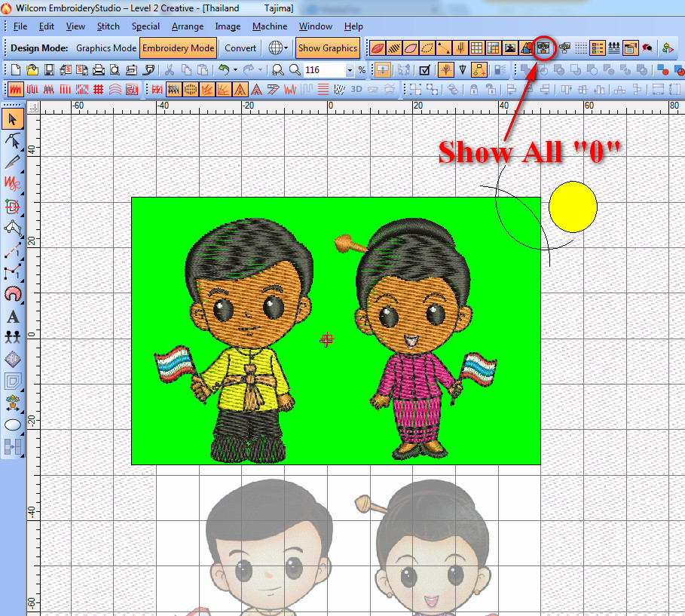This screenshot has width=685, height=616.
Task: Open the Machine menu
Action: (x=270, y=26)
